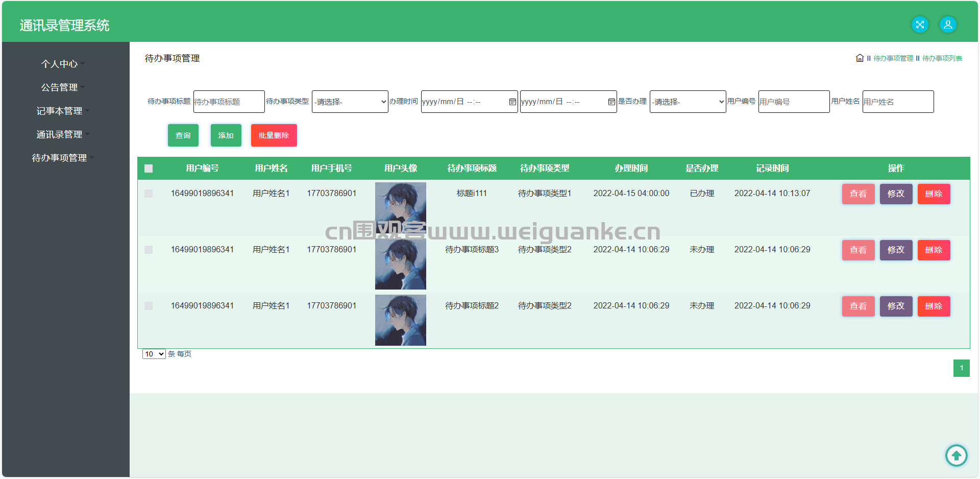Click the second 办理时间 datetime field
This screenshot has height=479, width=980.
pos(569,102)
